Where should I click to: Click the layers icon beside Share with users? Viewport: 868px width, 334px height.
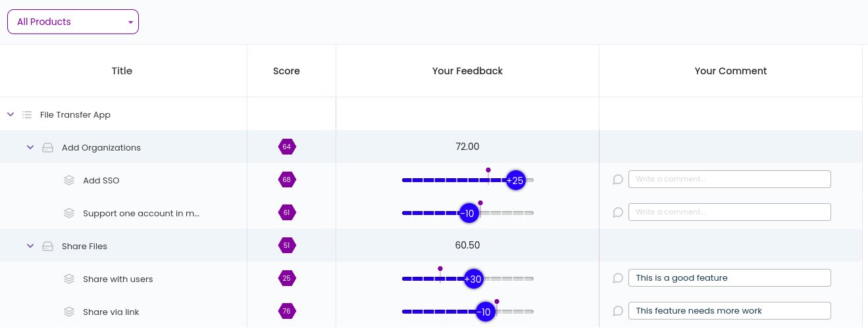[69, 279]
